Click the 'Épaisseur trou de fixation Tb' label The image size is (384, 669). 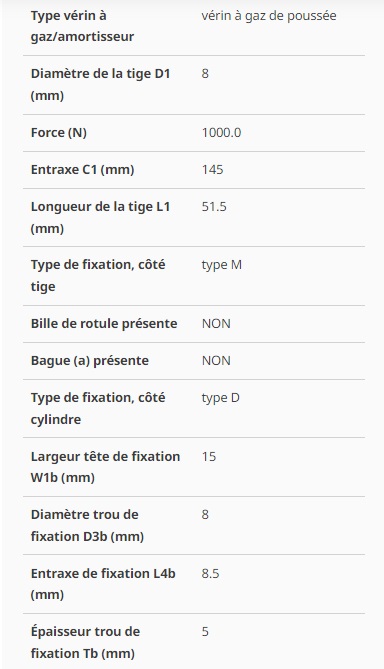coord(85,642)
